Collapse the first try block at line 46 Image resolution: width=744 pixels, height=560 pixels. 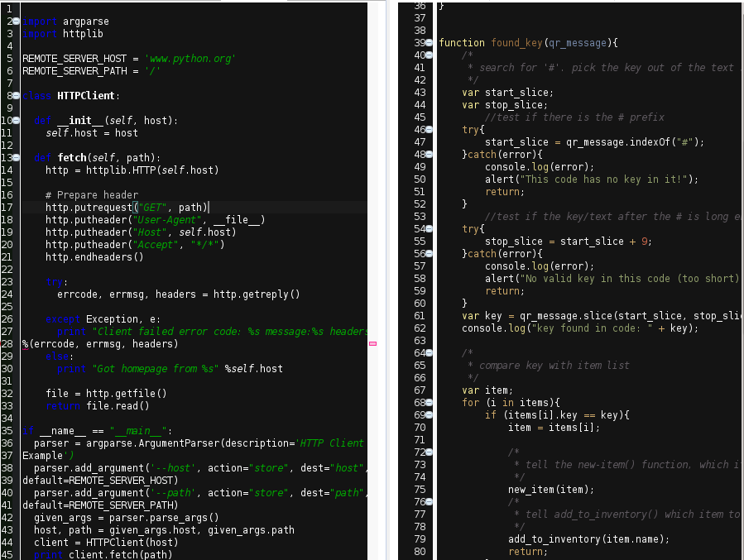[430, 129]
